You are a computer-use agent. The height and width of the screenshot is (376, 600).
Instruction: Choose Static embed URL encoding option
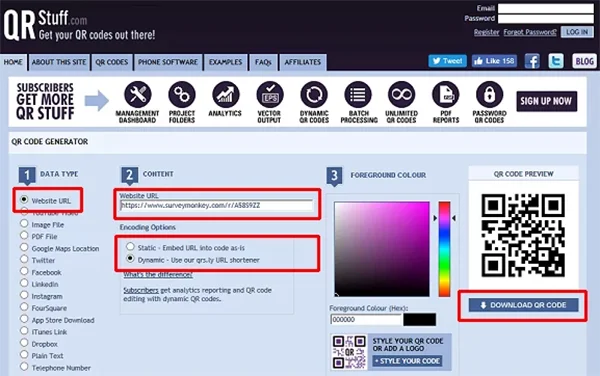130,246
